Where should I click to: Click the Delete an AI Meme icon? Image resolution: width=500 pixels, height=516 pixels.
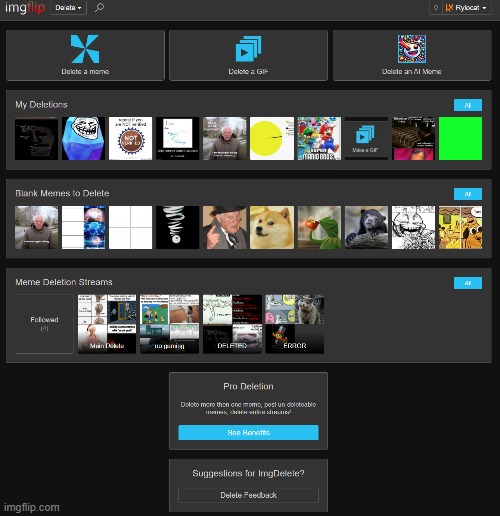[x=412, y=49]
